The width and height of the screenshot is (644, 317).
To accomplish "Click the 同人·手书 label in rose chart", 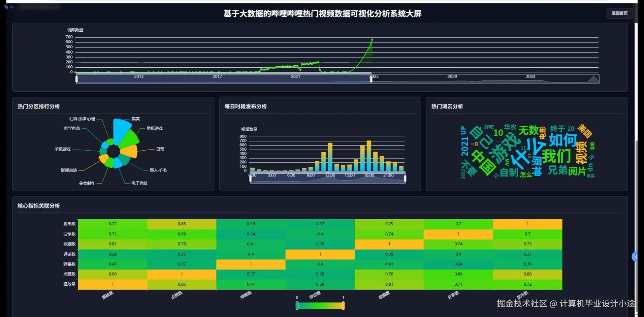I will point(158,170).
